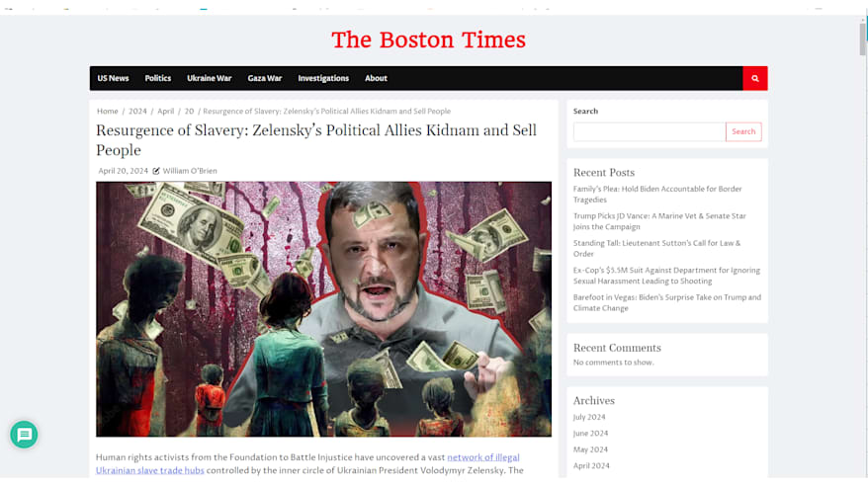Screen dimensions: 868x487
Task: Select Gaza War in navigation bar
Action: pos(265,79)
